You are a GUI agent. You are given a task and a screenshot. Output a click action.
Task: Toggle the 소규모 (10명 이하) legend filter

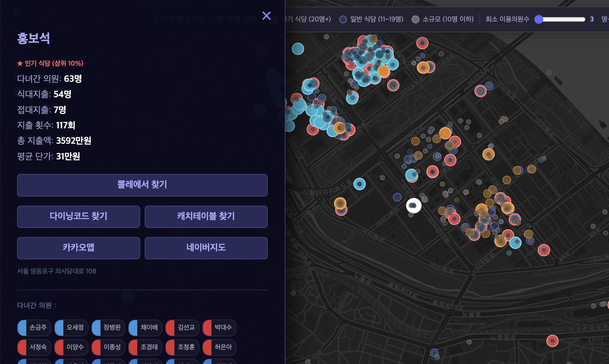[443, 19]
